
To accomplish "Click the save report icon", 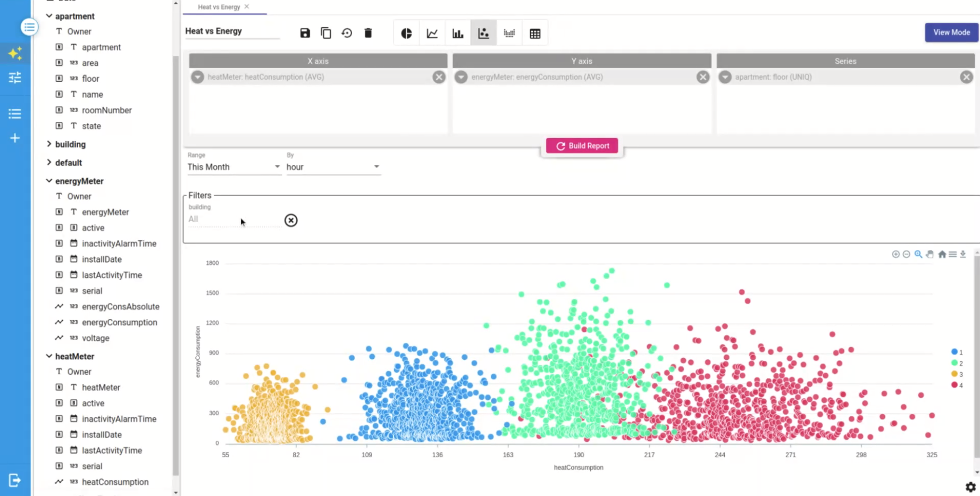I will [305, 33].
